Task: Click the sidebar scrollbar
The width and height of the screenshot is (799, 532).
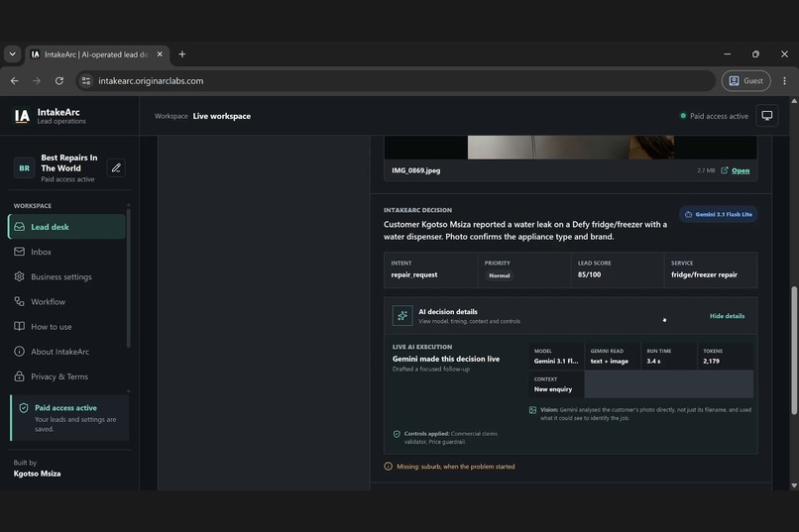Action: tap(129, 277)
